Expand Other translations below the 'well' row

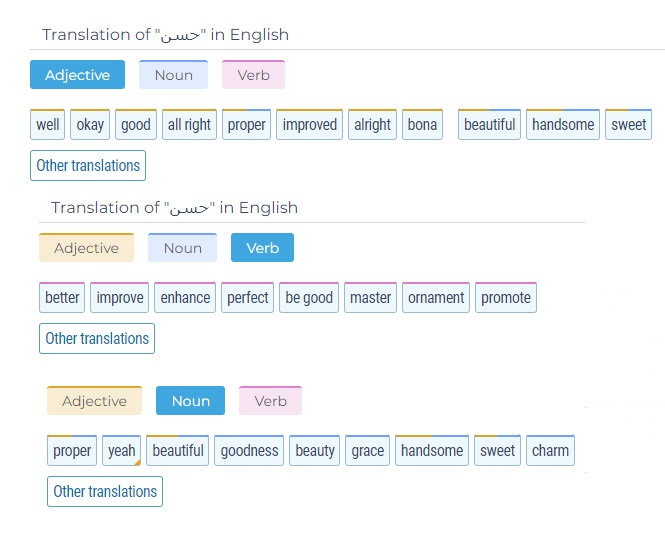88,165
